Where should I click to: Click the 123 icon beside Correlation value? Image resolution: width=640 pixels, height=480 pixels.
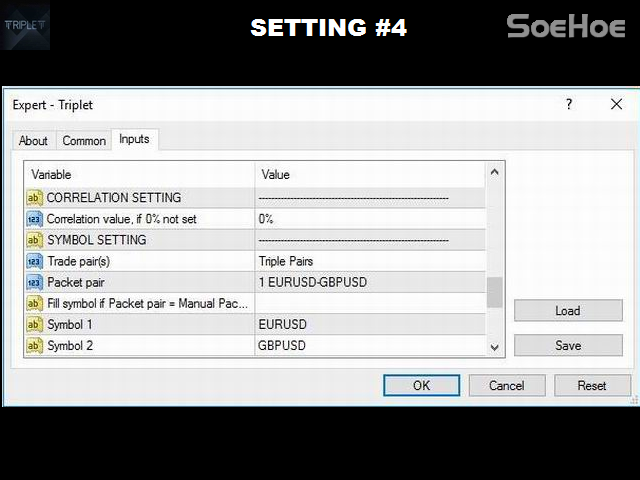pyautogui.click(x=34, y=219)
